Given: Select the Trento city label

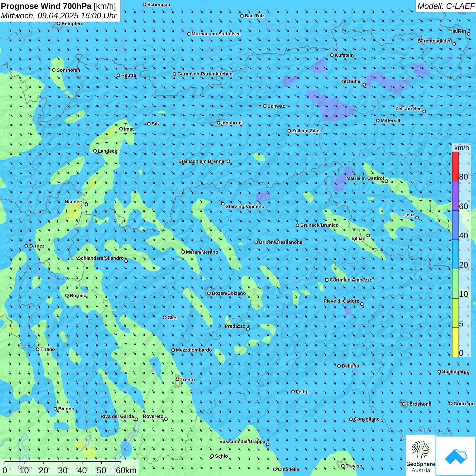Looking at the screenshot, I should [188, 379].
